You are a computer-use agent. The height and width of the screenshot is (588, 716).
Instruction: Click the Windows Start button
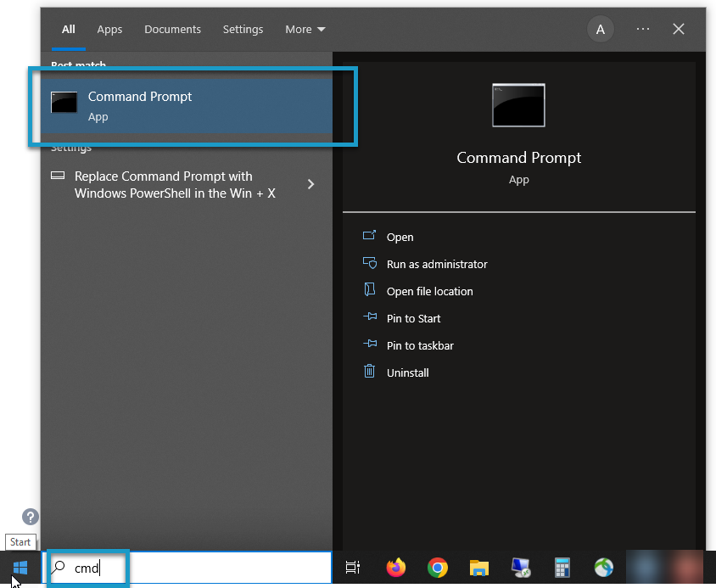[20, 568]
